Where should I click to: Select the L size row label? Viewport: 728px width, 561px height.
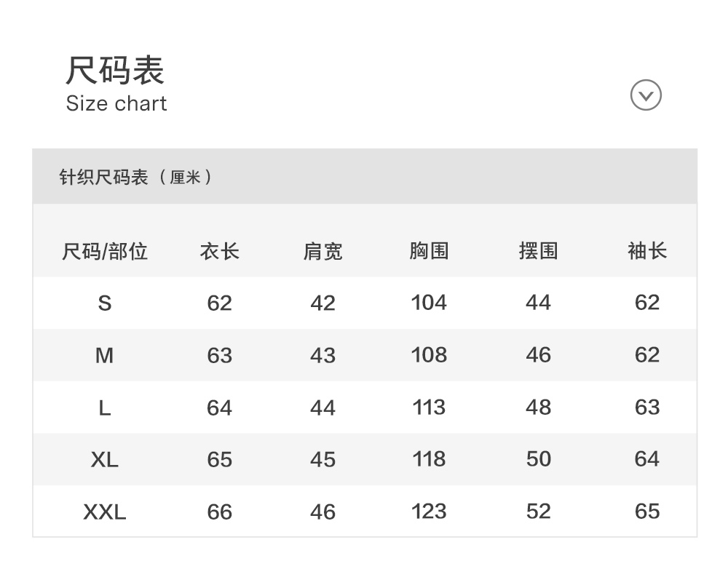click(x=105, y=407)
